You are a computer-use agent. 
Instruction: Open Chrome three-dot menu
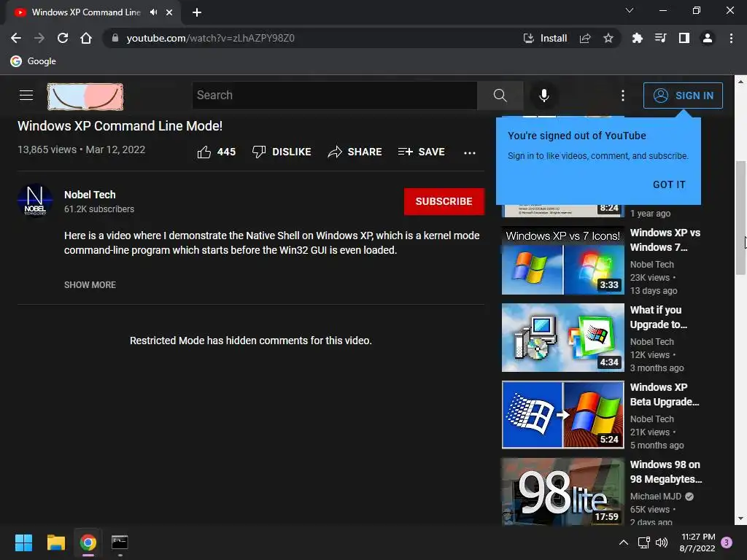[731, 38]
